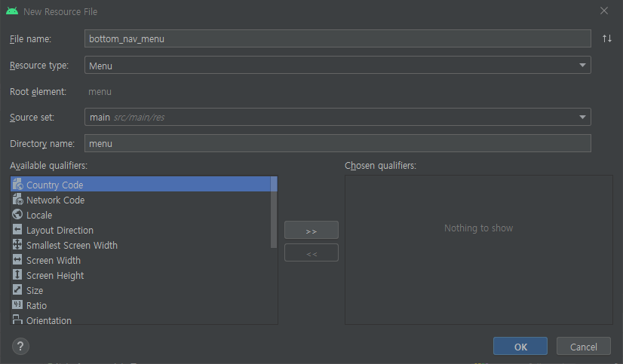
Task: Select Ratio qualifier in the list
Action: [140, 305]
